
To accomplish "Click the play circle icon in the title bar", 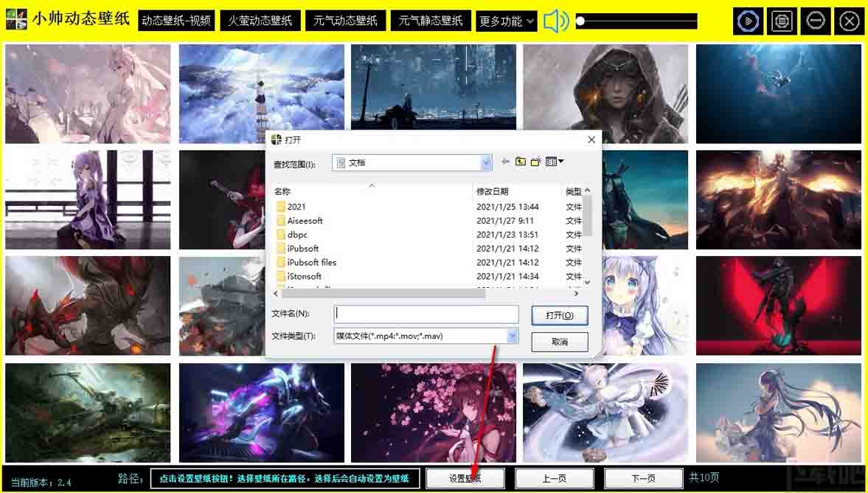I will (x=748, y=21).
